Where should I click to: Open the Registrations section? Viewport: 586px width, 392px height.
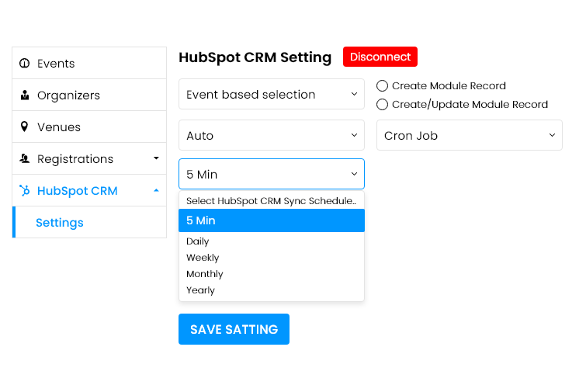click(x=89, y=158)
